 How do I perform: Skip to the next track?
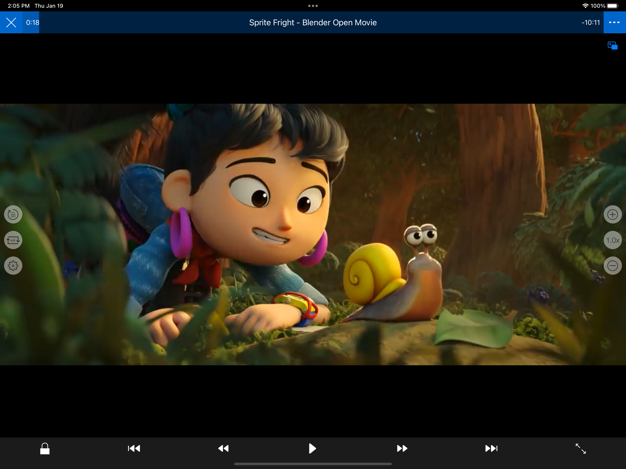point(491,449)
